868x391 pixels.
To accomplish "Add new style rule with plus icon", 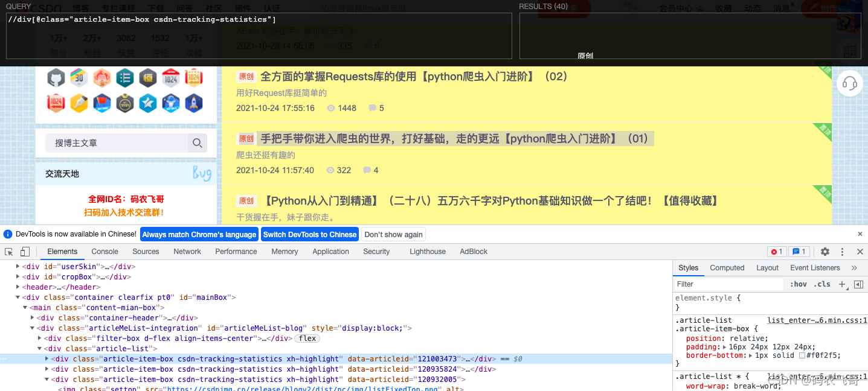I will pos(842,284).
